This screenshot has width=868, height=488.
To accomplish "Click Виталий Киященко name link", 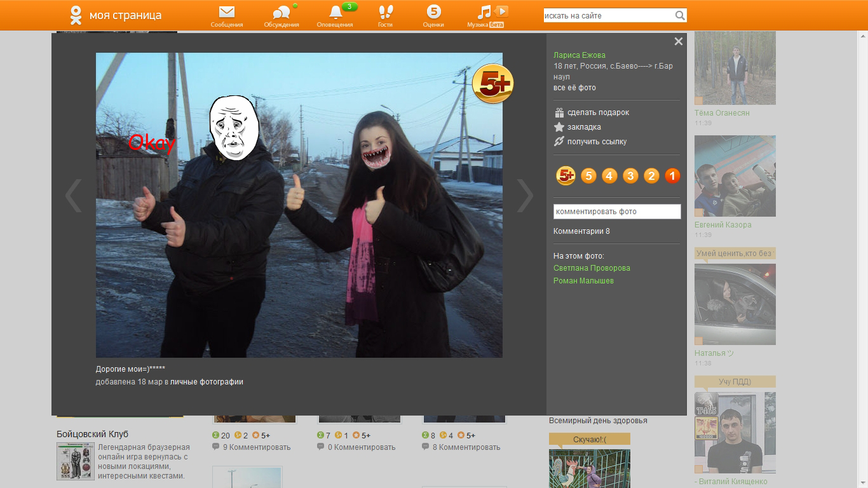I will (x=731, y=482).
